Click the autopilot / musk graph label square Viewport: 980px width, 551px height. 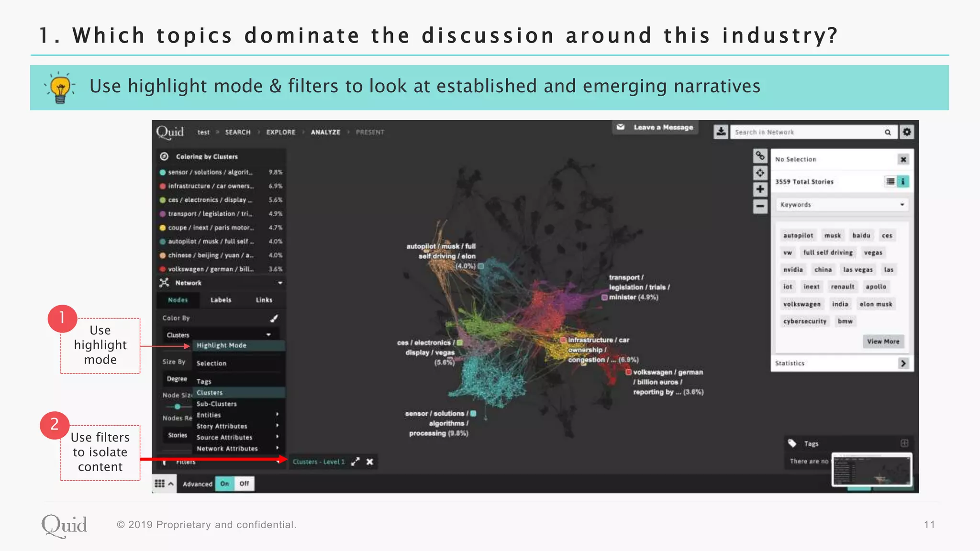coord(481,266)
